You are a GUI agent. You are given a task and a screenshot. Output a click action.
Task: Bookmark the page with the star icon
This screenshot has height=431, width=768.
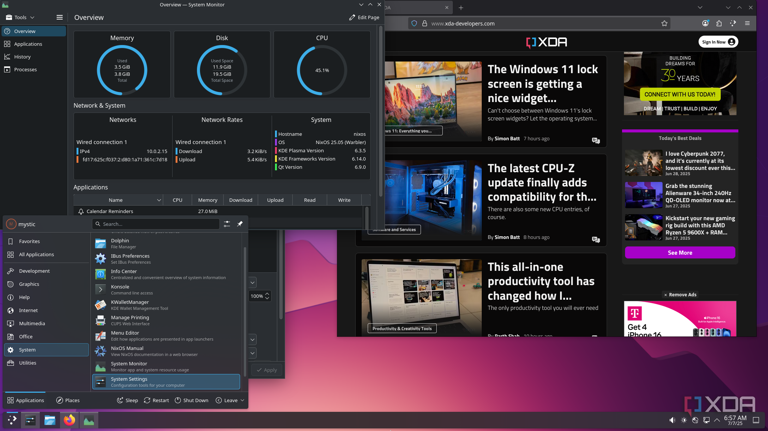click(x=664, y=23)
